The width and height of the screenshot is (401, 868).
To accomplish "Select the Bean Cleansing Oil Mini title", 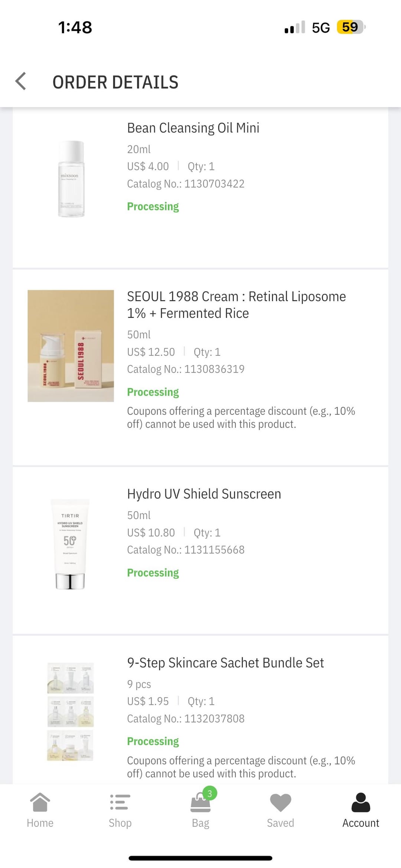I will (x=193, y=128).
